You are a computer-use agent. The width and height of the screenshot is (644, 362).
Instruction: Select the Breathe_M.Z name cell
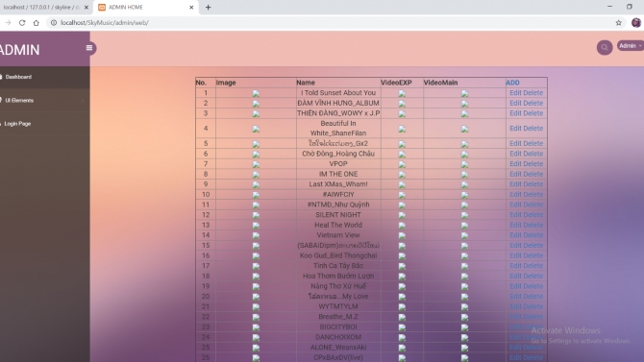pyautogui.click(x=338, y=317)
